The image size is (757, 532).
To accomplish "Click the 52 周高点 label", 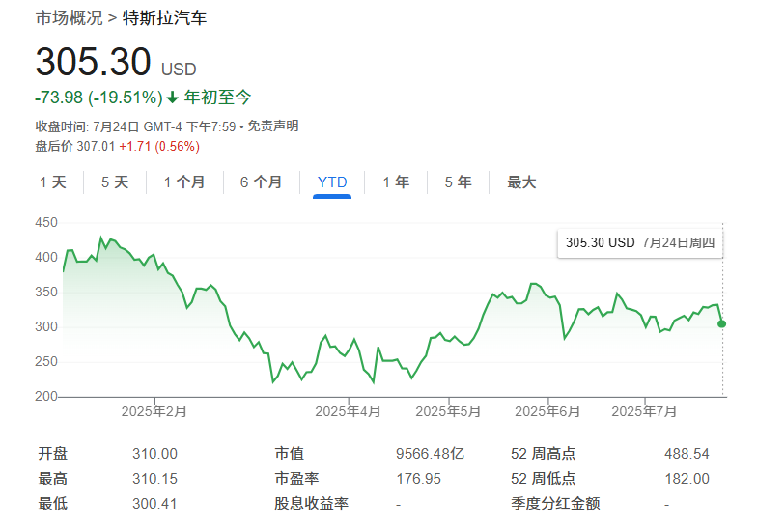I will pos(543,454).
